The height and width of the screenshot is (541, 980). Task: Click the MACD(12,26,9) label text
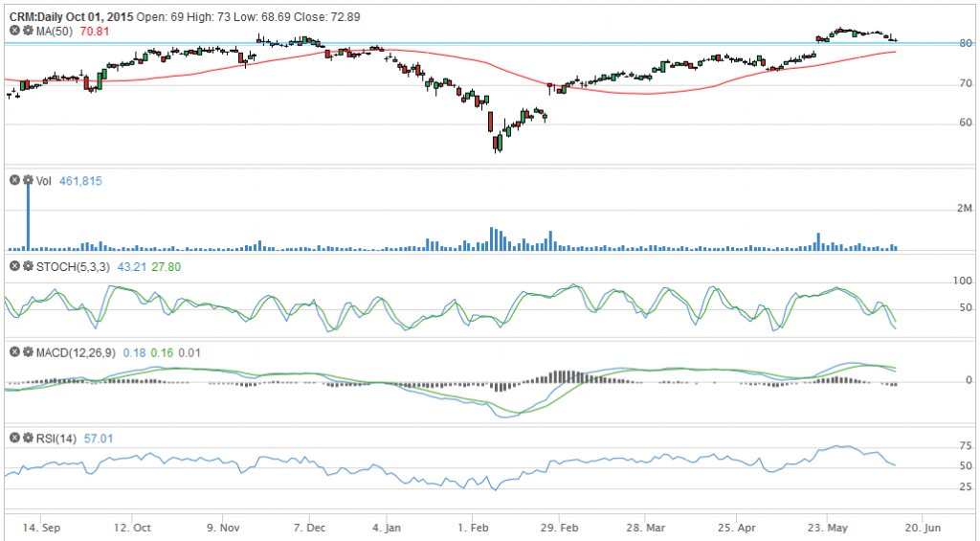click(76, 352)
